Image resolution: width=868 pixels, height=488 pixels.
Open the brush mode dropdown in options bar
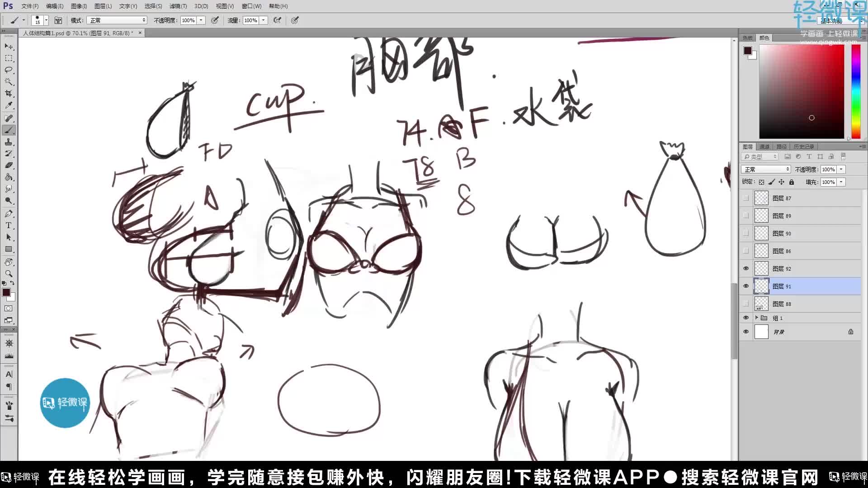[117, 20]
